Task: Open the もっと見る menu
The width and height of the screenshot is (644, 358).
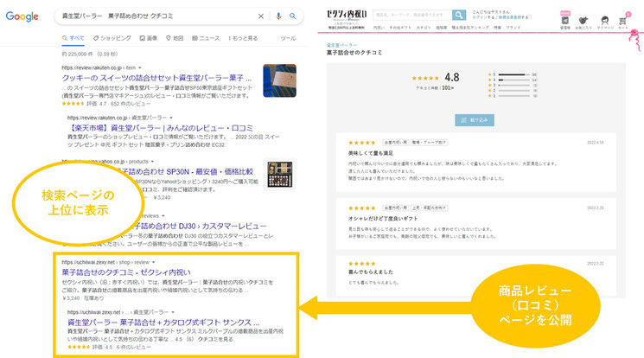Action: [243, 38]
